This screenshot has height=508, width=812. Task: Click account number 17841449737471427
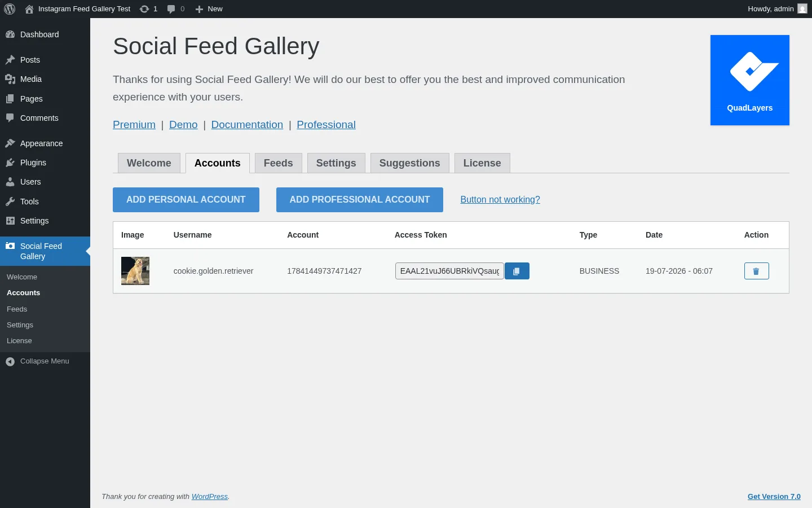click(x=324, y=271)
